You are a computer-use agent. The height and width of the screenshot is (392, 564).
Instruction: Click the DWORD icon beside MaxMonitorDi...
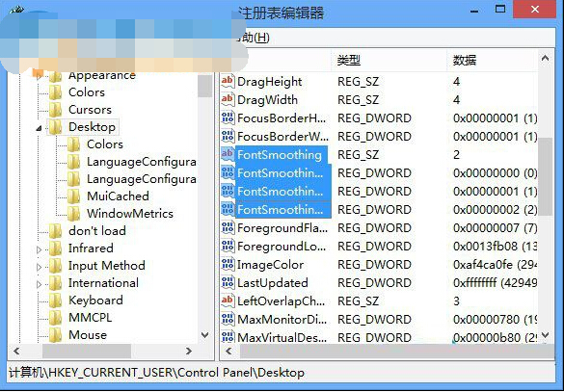[228, 320]
